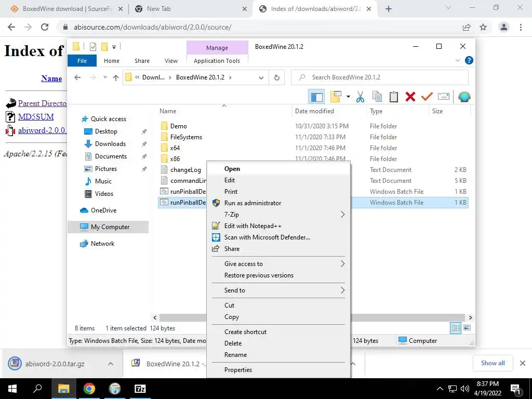Viewport: 532px width, 399px height.
Task: Open File Explorer taskbar icon
Action: [x=63, y=389]
